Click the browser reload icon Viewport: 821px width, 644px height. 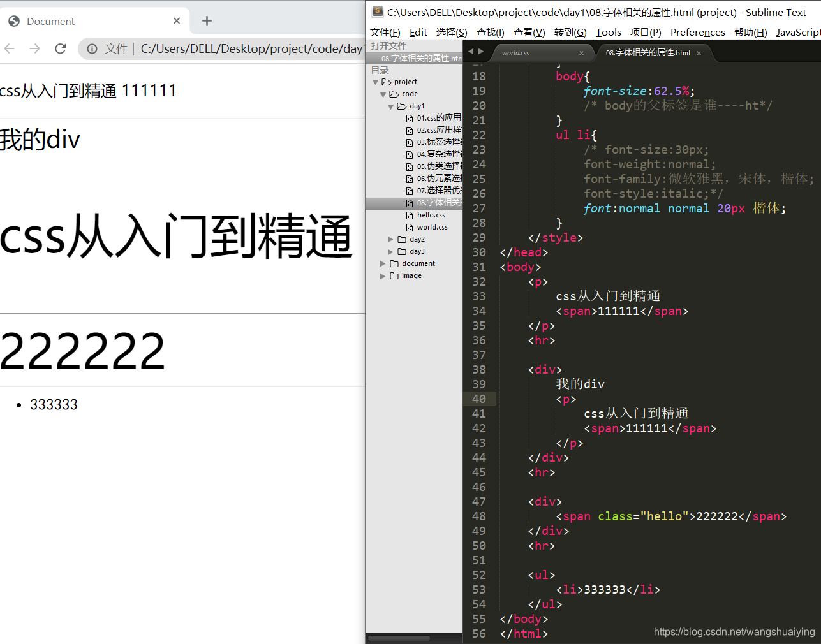click(61, 48)
